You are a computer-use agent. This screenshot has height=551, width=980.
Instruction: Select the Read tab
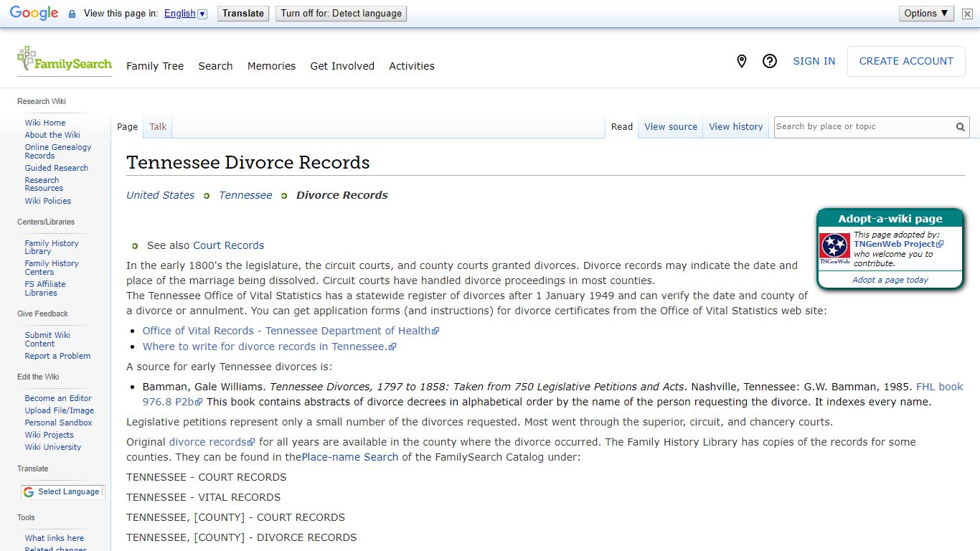click(x=622, y=127)
